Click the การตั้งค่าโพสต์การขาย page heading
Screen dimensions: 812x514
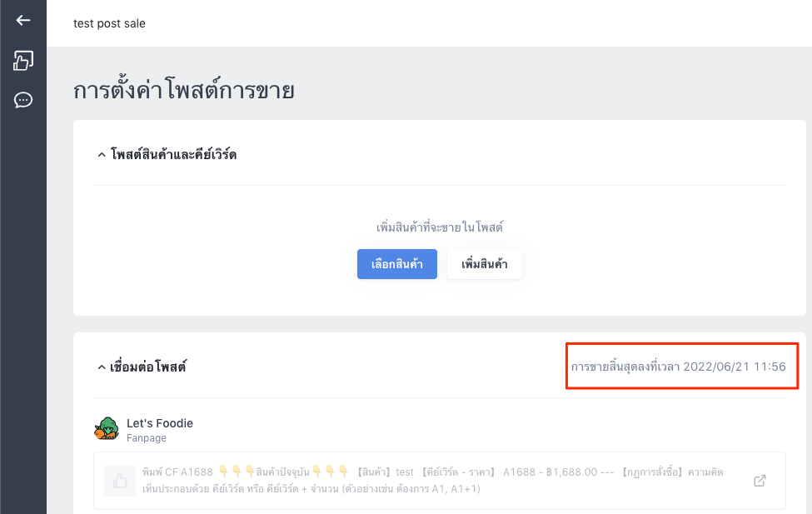tap(184, 90)
